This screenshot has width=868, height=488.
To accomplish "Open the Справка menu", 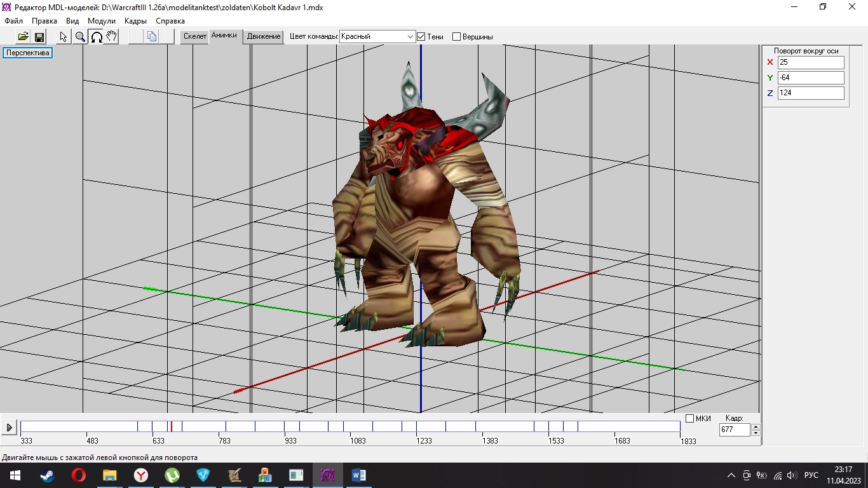I will coord(170,21).
